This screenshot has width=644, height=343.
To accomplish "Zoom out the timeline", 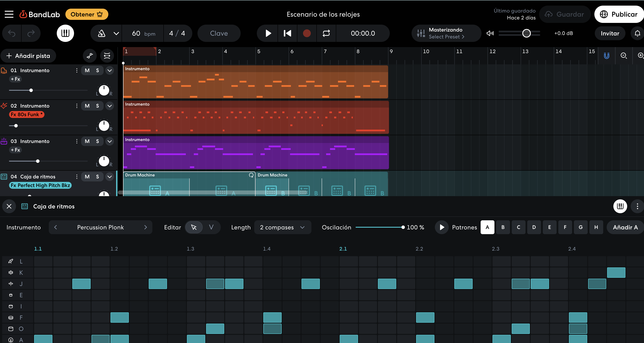I will (624, 56).
